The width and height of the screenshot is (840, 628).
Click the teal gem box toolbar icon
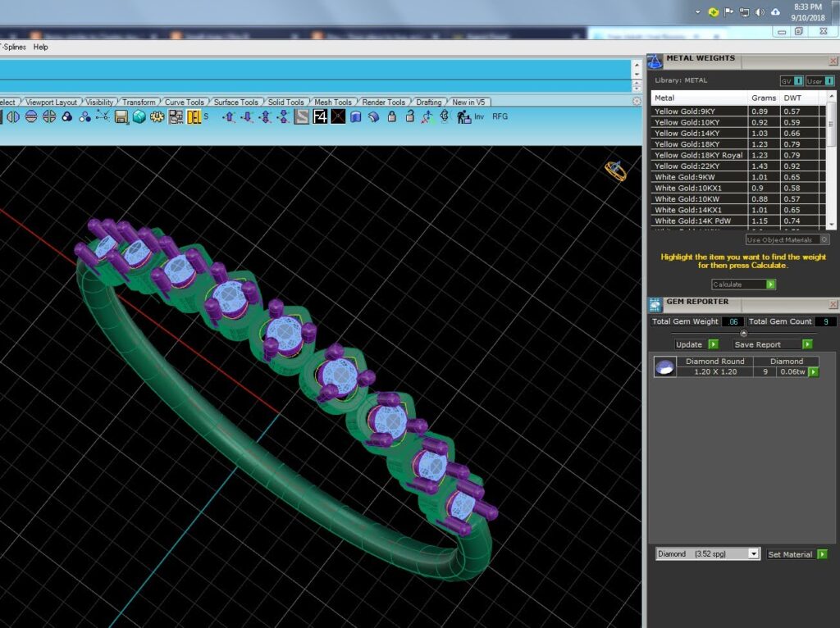pyautogui.click(x=139, y=116)
